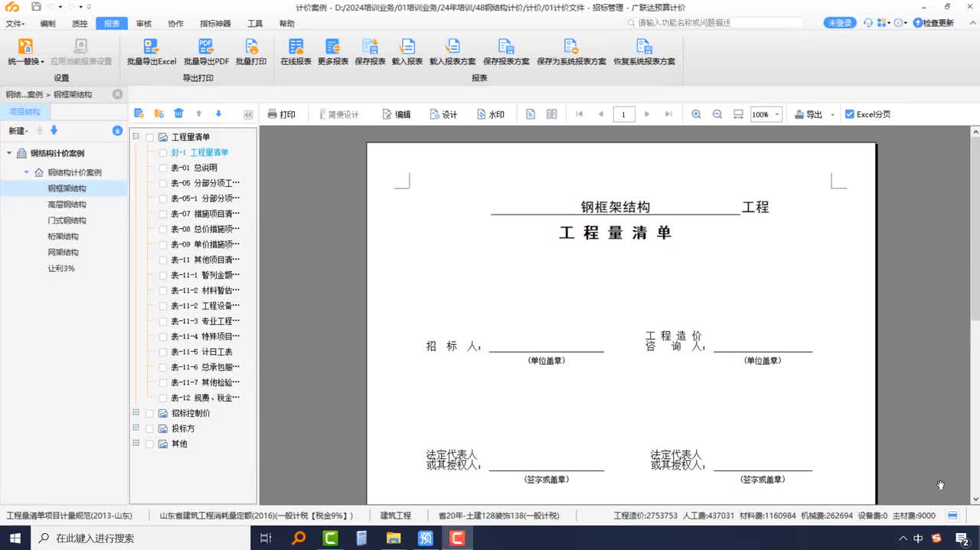Toggle the Excel分页 checkbox

[x=849, y=114]
